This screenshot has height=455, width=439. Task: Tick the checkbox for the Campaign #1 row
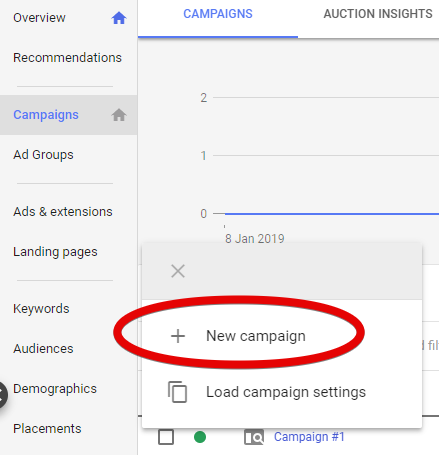(x=166, y=437)
